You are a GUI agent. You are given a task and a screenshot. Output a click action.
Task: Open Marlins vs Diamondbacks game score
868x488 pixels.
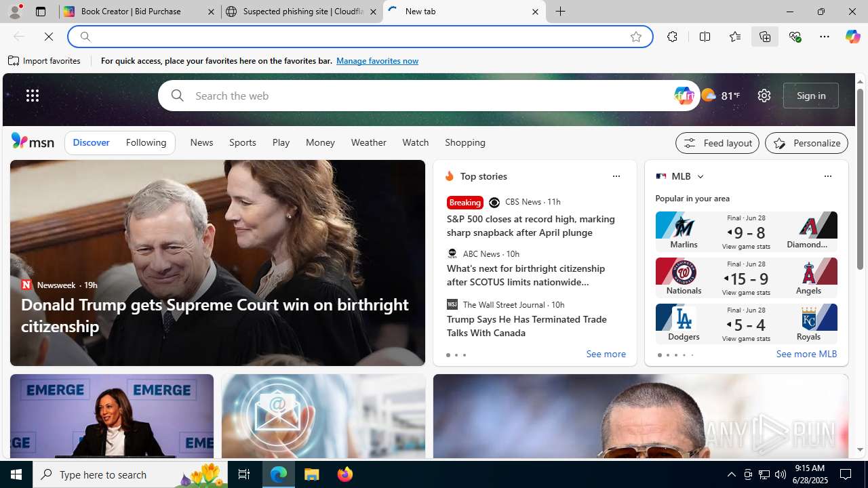(x=746, y=231)
